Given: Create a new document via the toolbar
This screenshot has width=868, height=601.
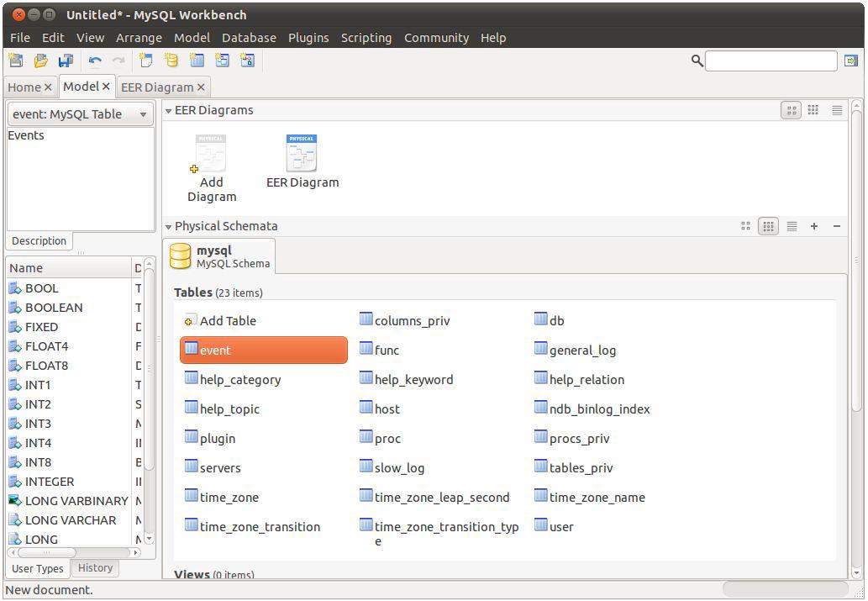Looking at the screenshot, I should pyautogui.click(x=15, y=60).
